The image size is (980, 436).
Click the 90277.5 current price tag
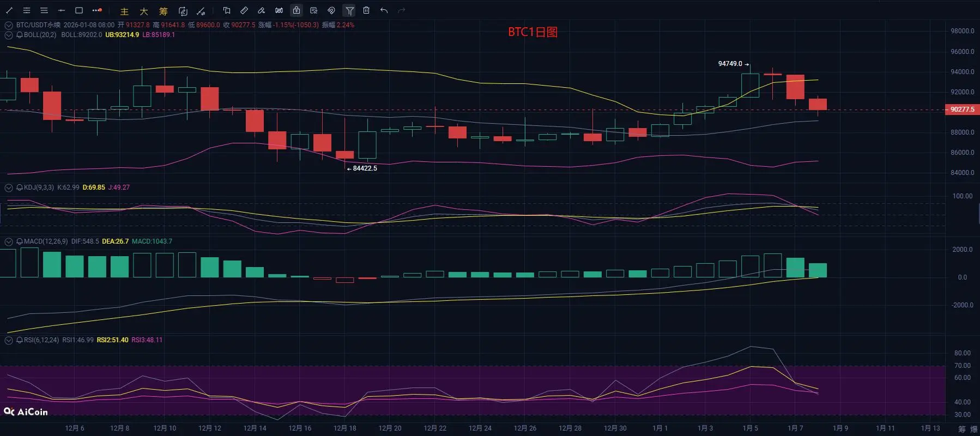(962, 110)
